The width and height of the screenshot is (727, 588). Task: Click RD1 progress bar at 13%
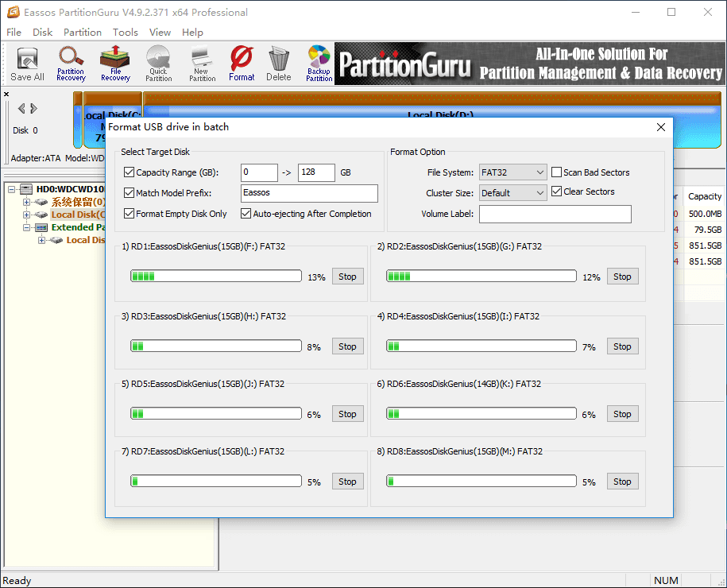pyautogui.click(x=216, y=277)
